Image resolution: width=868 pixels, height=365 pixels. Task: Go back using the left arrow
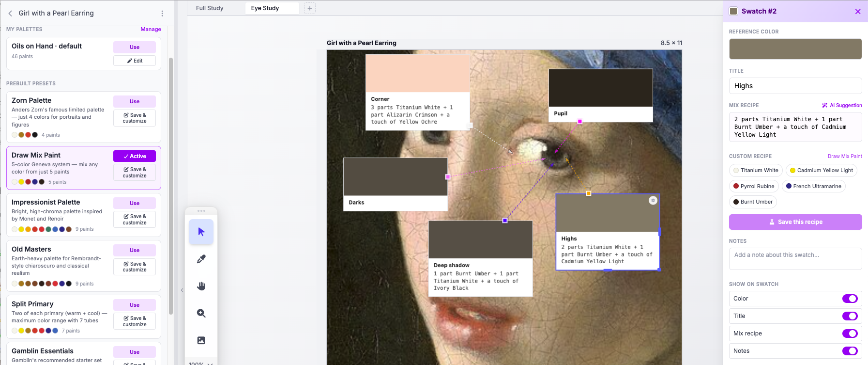pos(10,14)
